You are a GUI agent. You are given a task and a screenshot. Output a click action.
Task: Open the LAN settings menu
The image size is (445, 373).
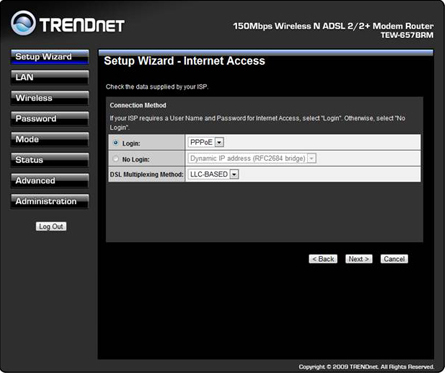(50, 77)
